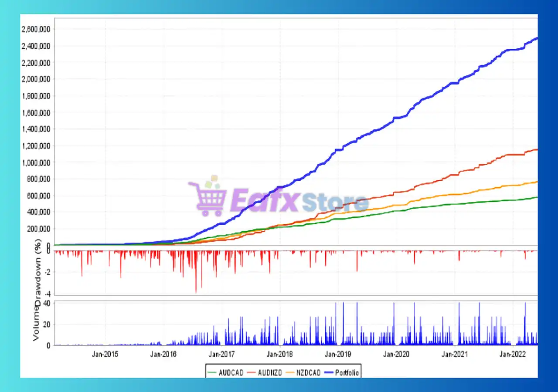The image size is (558, 392).
Task: Click the Jan-2015 date axis label
Action: click(x=105, y=354)
